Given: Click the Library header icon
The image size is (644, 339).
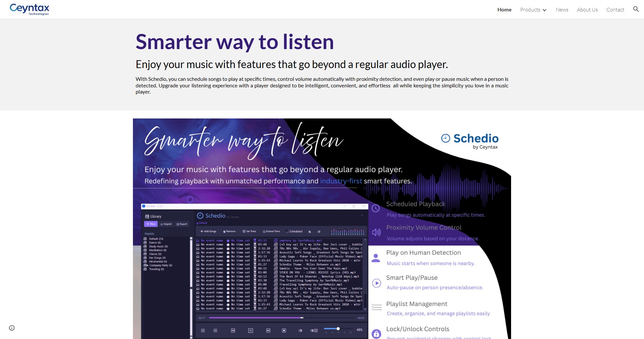Looking at the screenshot, I should pyautogui.click(x=147, y=217).
